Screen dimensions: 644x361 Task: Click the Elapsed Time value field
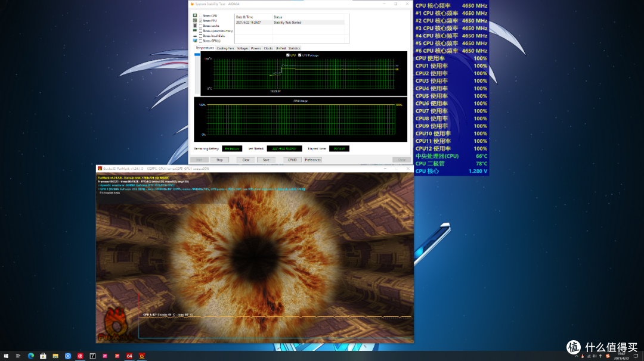tap(339, 148)
